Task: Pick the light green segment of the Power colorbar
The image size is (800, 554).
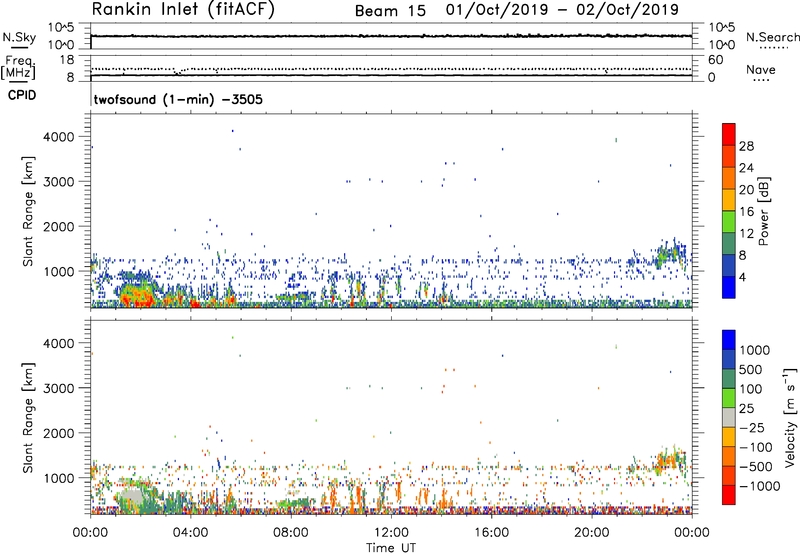Action: (x=729, y=222)
